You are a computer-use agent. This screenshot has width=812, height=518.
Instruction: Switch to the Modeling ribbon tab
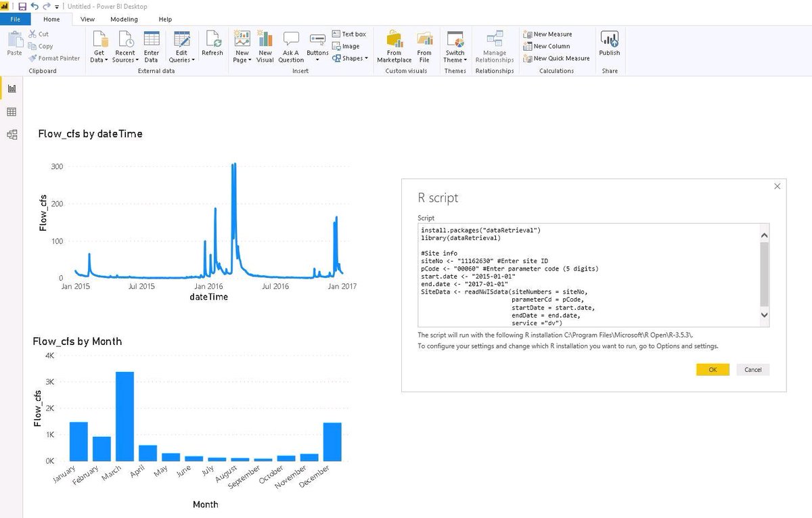124,19
